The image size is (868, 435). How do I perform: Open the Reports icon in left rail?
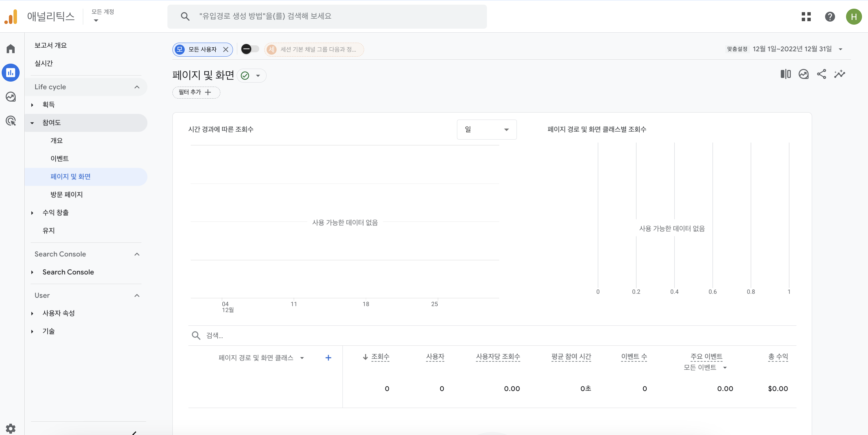(10, 73)
